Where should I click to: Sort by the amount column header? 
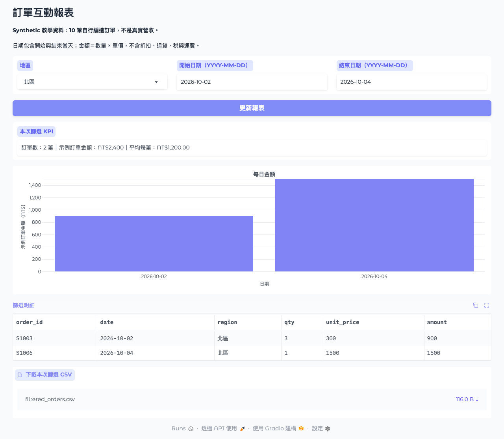pyautogui.click(x=458, y=322)
